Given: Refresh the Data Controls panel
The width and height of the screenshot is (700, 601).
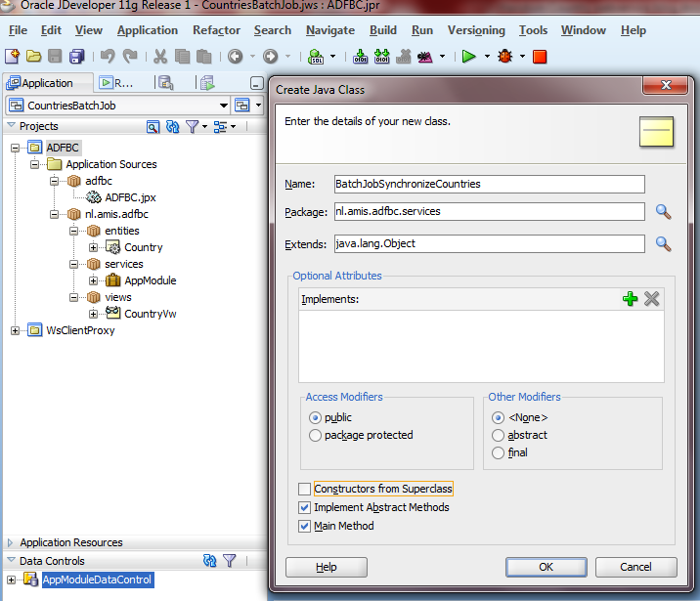Looking at the screenshot, I should pos(209,561).
